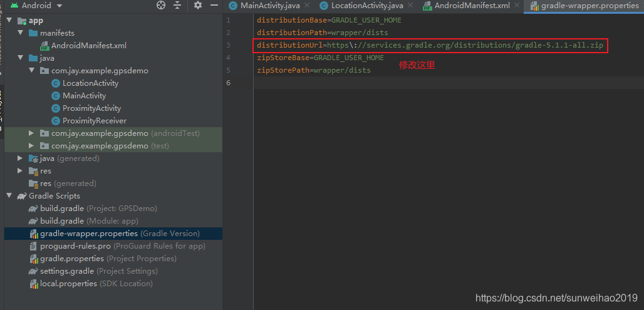
Task: Collapse the app module node
Action: pyautogui.click(x=9, y=20)
